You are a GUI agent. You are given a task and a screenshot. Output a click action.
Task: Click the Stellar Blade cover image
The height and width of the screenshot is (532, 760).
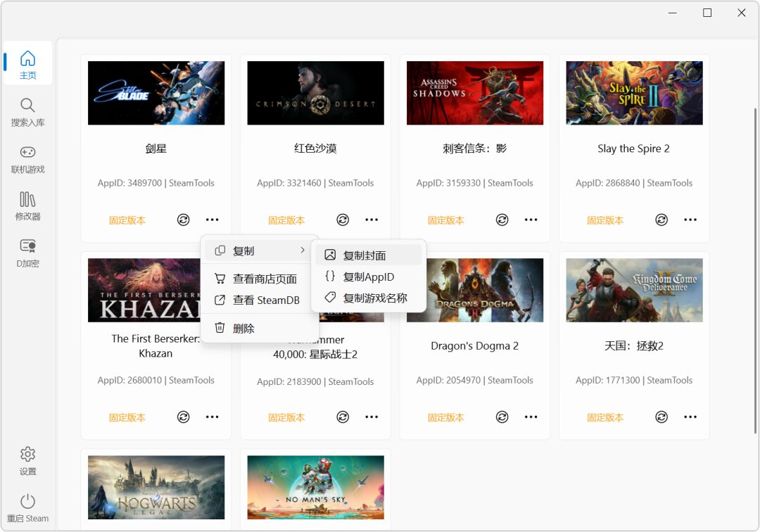[156, 93]
